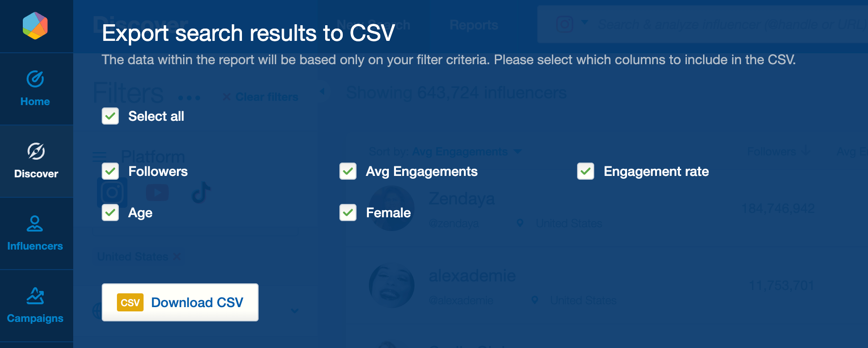Screen dimensions: 868x348
Task: Click the CSV badge icon
Action: tap(130, 303)
